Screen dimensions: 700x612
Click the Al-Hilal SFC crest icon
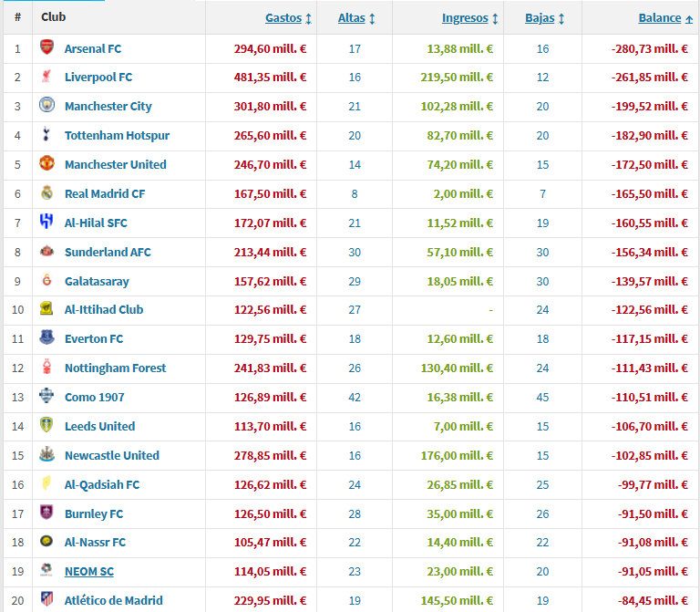[x=46, y=221]
